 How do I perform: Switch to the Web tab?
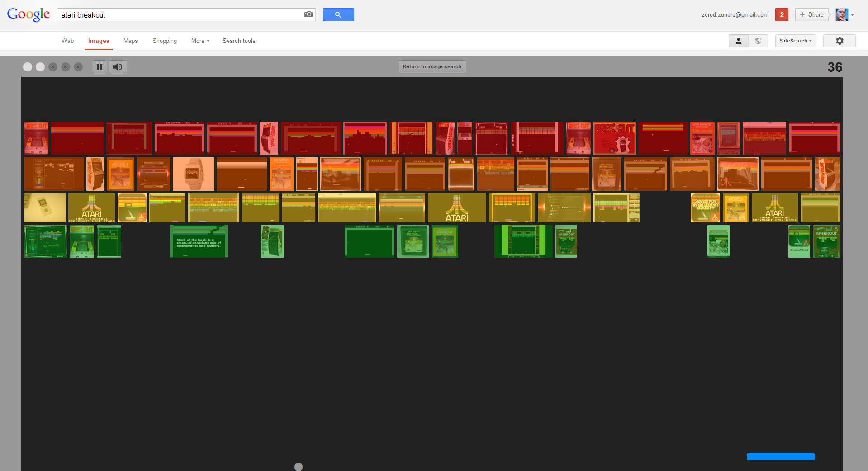67,41
